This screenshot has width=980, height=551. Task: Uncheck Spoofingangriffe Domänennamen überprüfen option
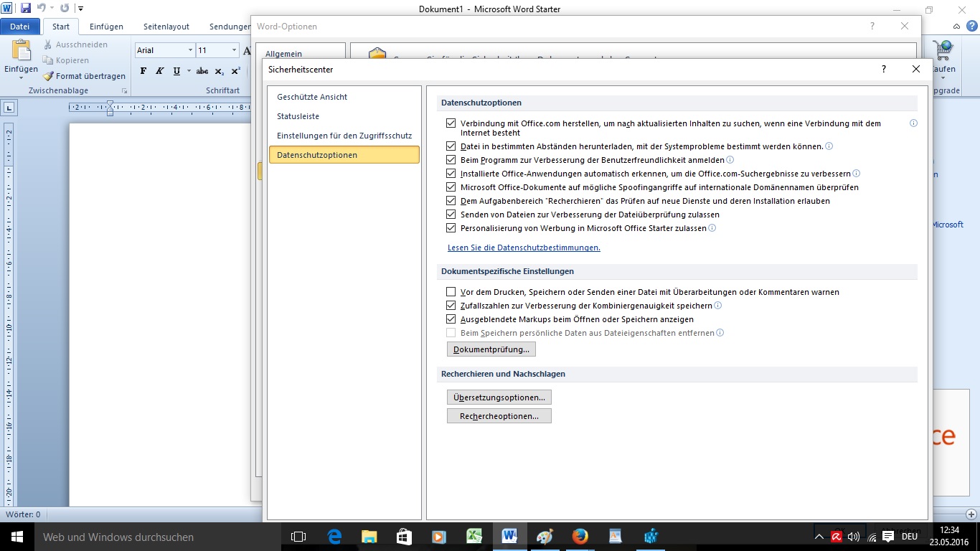451,187
